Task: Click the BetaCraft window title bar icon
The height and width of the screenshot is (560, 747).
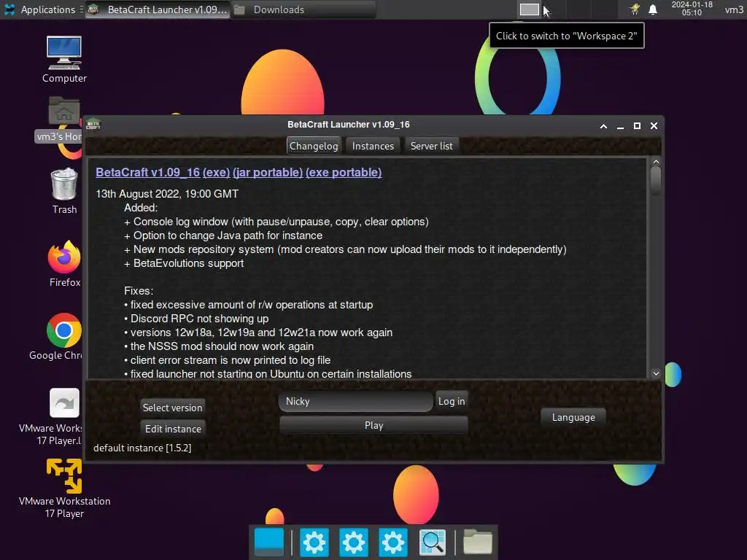Action: click(x=93, y=125)
